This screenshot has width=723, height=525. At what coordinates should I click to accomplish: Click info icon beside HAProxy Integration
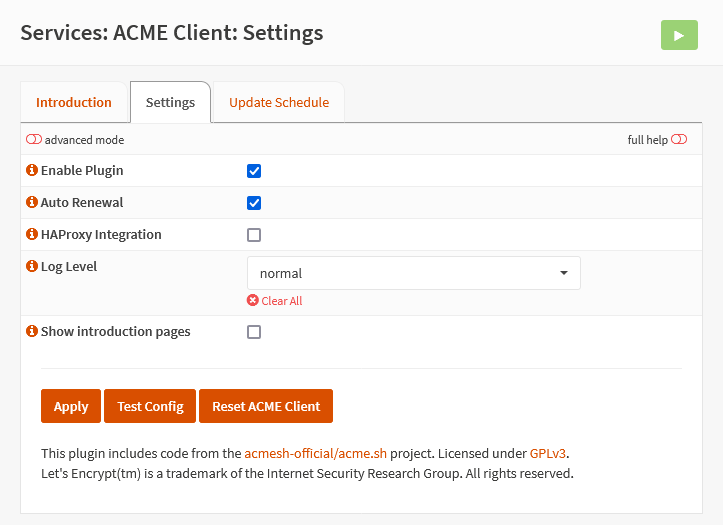32,235
